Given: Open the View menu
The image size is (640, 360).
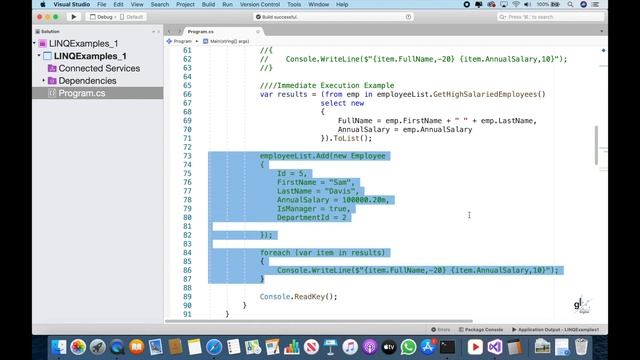Looking at the screenshot, I should [137, 4].
